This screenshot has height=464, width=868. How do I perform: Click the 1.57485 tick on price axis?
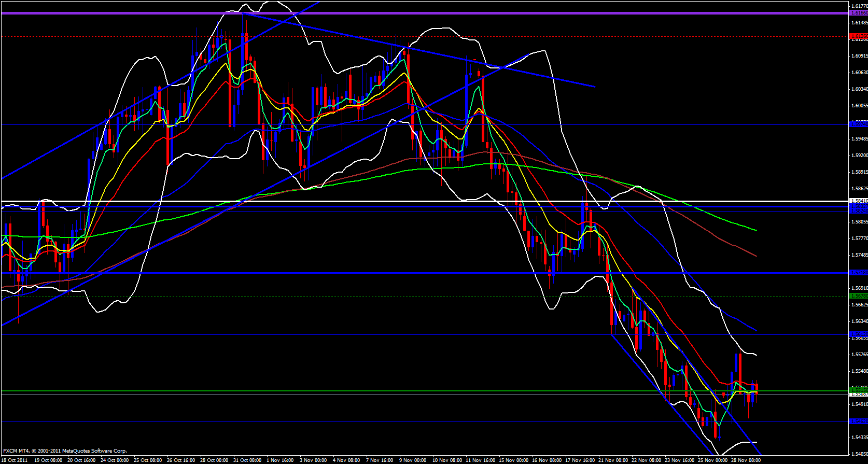(859, 255)
